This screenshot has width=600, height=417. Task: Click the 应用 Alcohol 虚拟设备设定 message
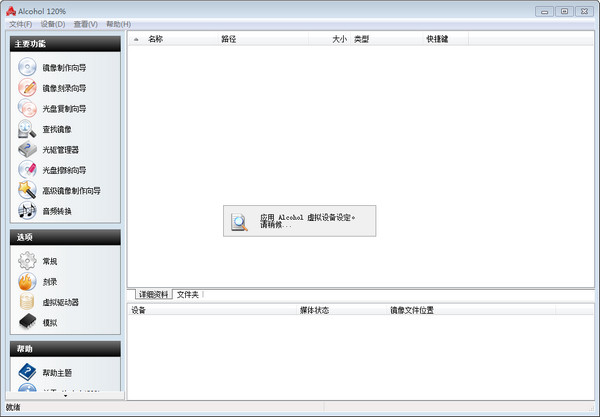(307, 218)
